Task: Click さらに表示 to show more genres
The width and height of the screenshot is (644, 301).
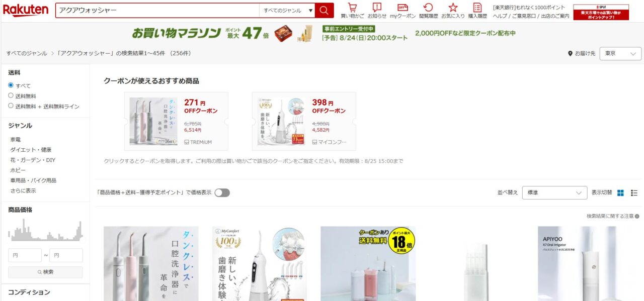Action: click(23, 191)
